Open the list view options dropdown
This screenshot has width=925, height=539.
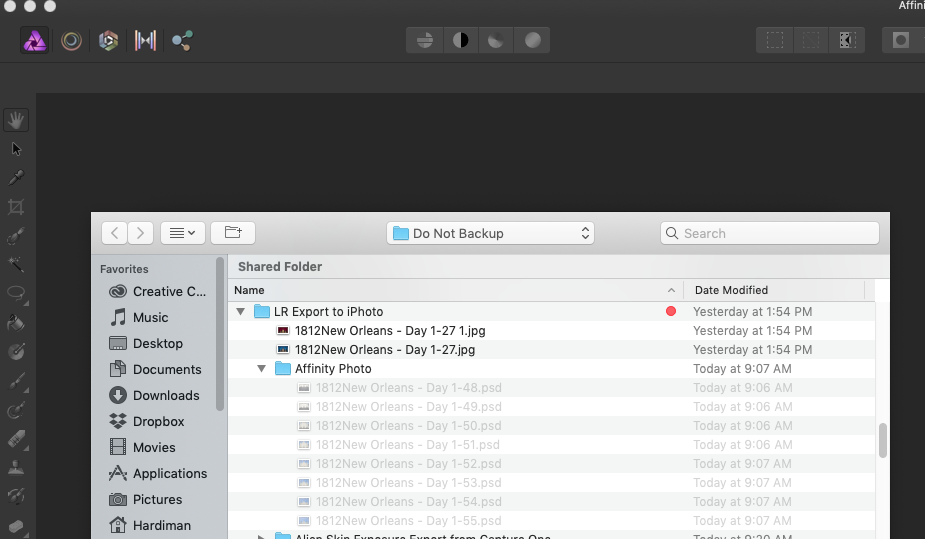pos(183,233)
